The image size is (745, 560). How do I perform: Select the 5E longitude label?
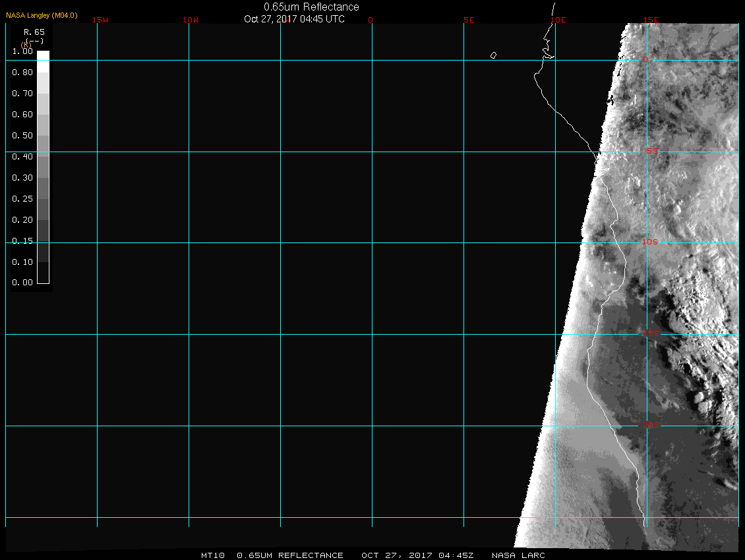469,20
